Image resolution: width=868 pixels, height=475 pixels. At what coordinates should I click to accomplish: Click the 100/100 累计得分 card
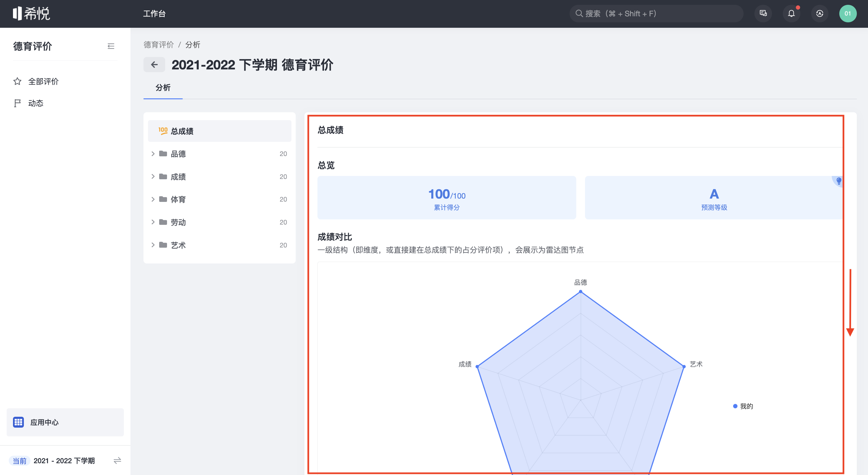pos(446,198)
